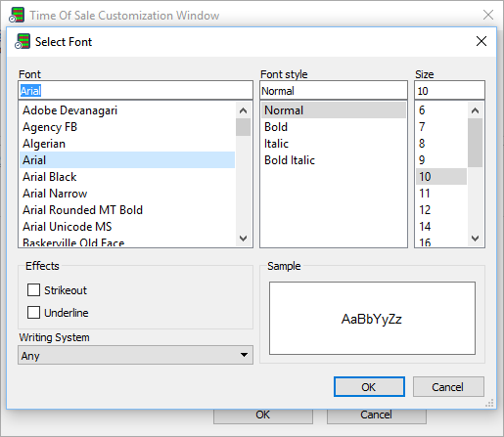Enable the Strikeout effect checkbox
504x437 pixels.
click(33, 289)
